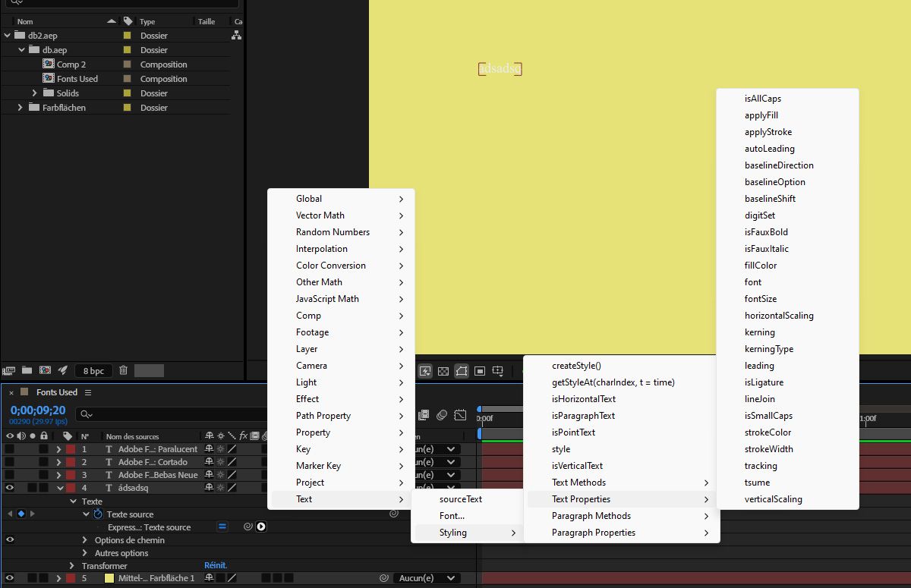The image size is (911, 588).
Task: Disable the expression on Texte source
Action: (221, 527)
